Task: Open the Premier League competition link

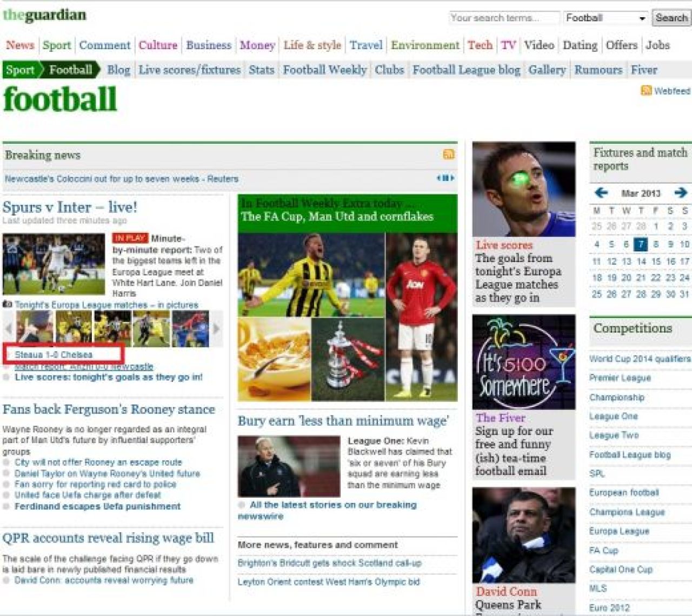Action: [x=620, y=378]
